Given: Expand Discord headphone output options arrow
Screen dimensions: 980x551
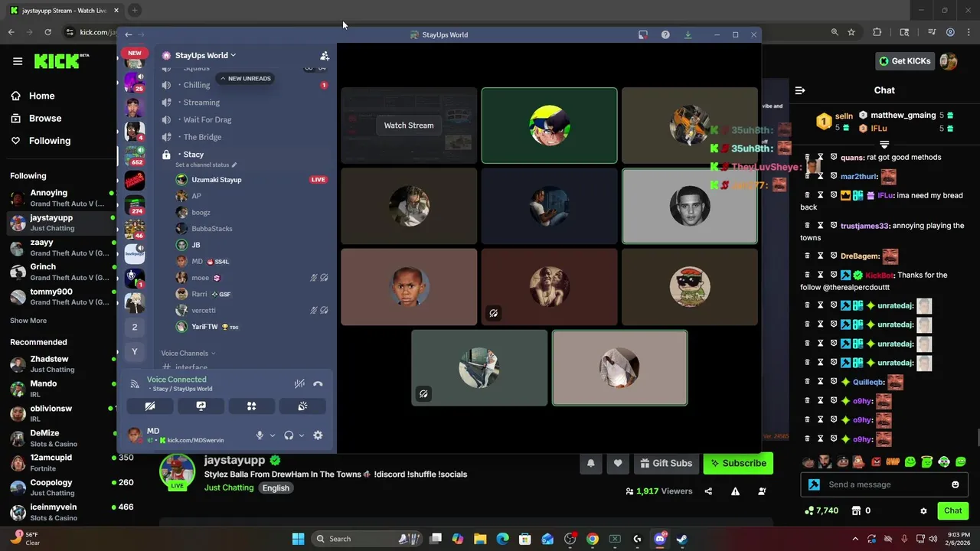Looking at the screenshot, I should tap(301, 435).
